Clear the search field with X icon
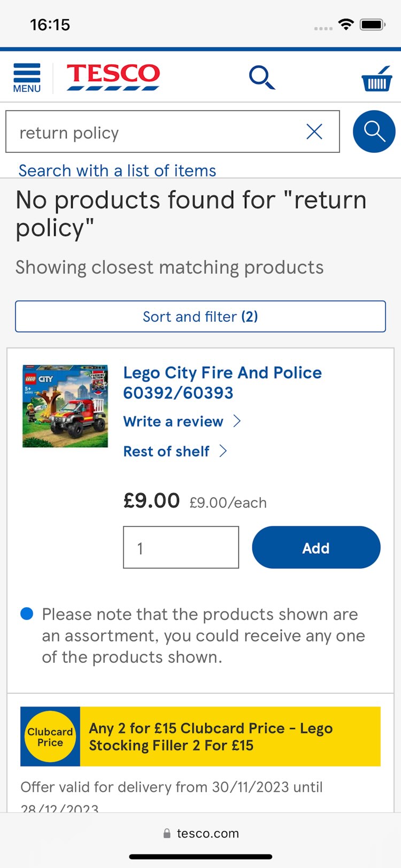 coord(314,131)
